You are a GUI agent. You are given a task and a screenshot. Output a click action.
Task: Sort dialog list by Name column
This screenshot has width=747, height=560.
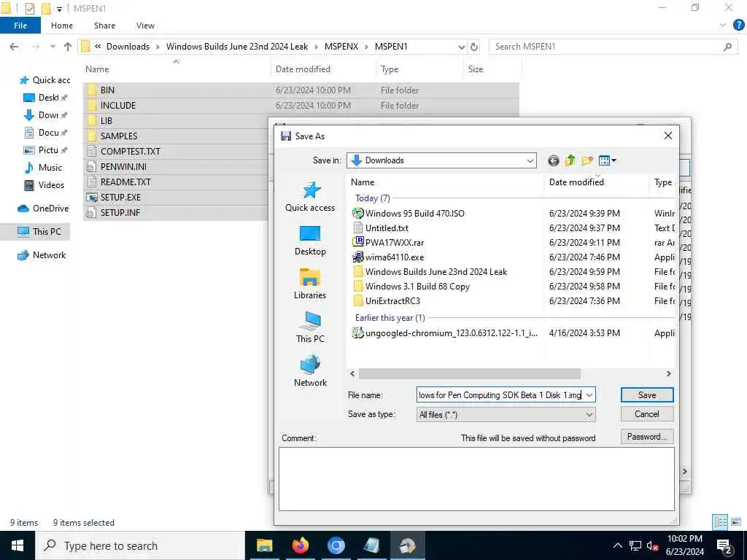363,182
